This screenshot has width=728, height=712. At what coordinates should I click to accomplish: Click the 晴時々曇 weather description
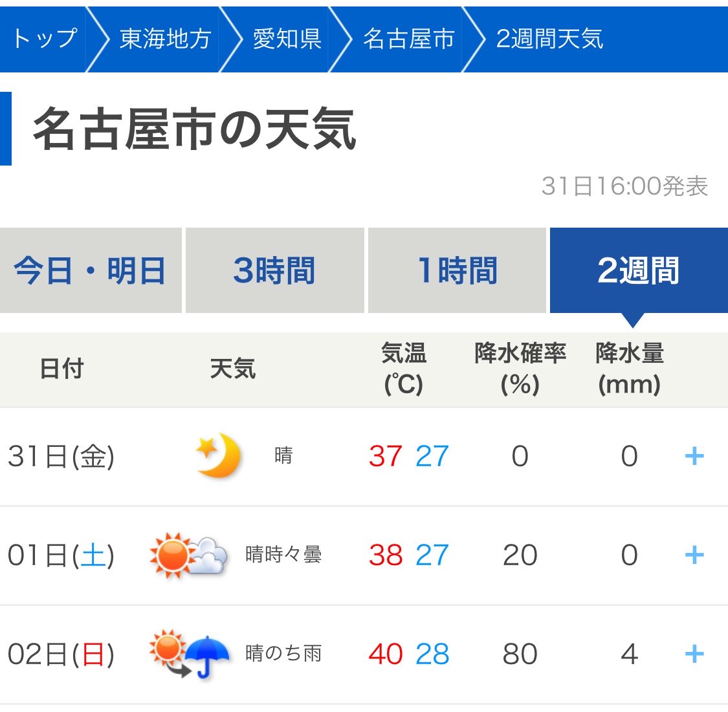283,555
